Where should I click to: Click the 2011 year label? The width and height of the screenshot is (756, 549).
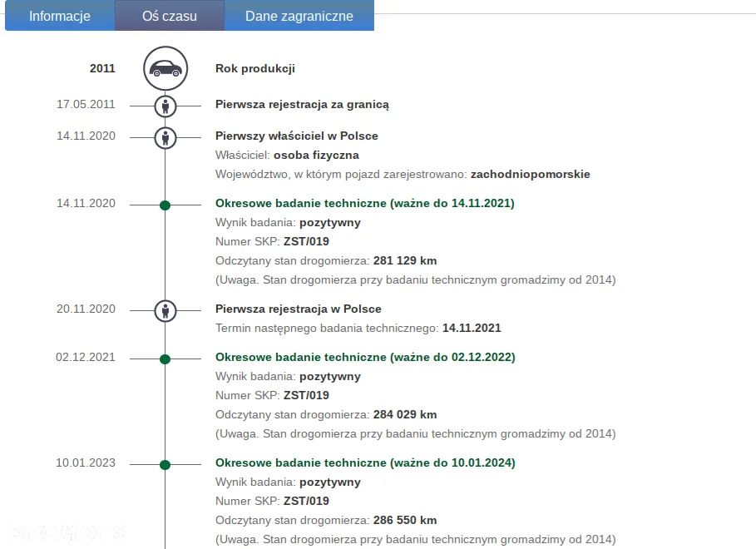pyautogui.click(x=102, y=69)
